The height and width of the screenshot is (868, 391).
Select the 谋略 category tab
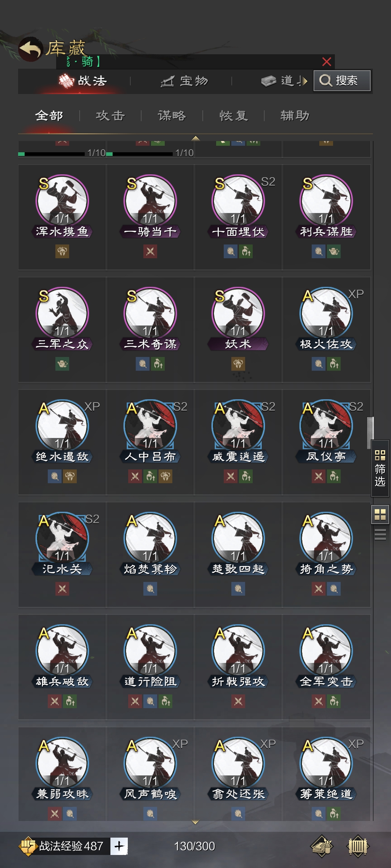[172, 116]
